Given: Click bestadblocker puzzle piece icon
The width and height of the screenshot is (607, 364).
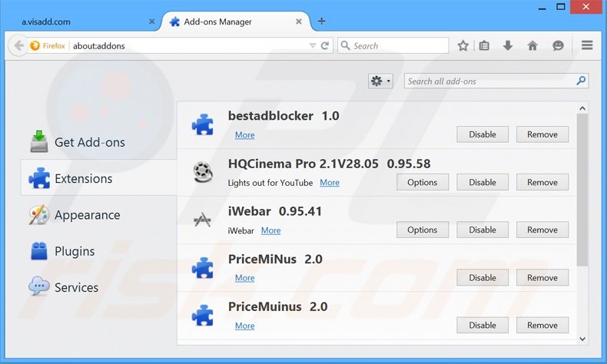Looking at the screenshot, I should coord(203,124).
